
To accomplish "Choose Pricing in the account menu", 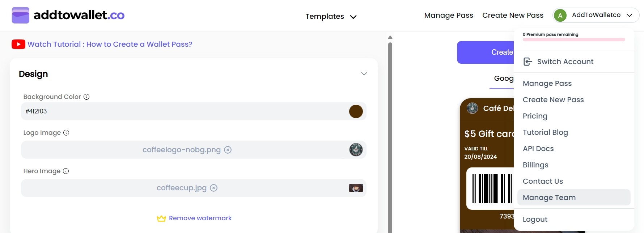I will [x=535, y=116].
